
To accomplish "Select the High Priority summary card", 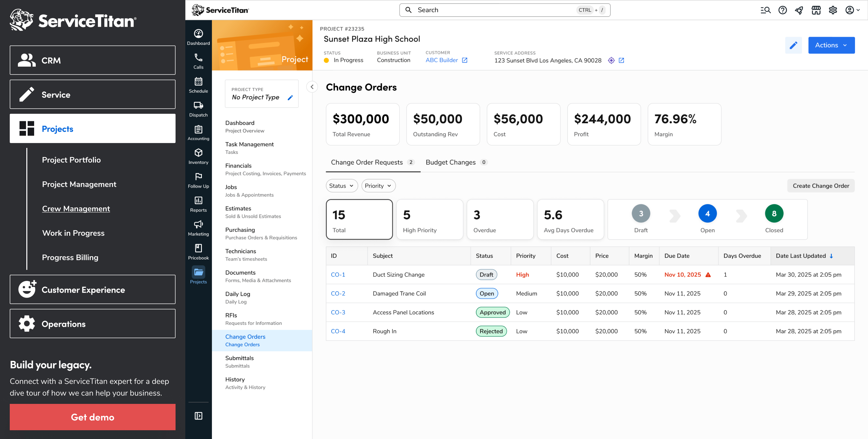I will click(x=429, y=219).
